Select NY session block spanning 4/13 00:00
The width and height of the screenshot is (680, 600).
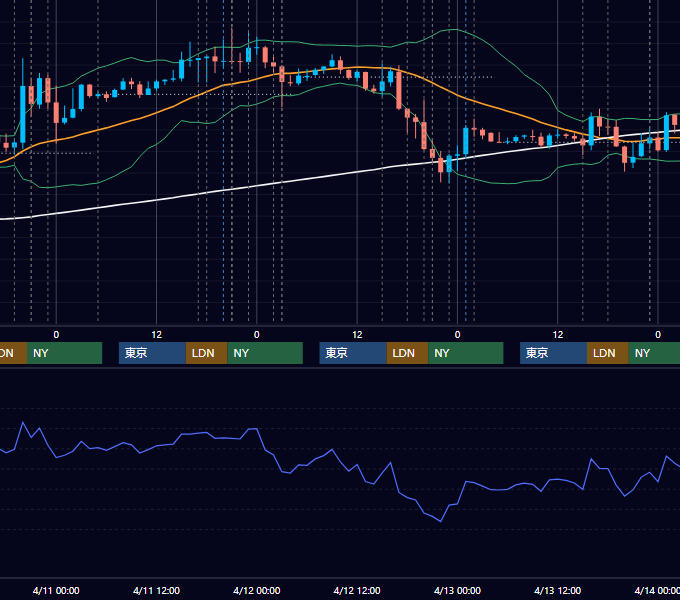(465, 353)
